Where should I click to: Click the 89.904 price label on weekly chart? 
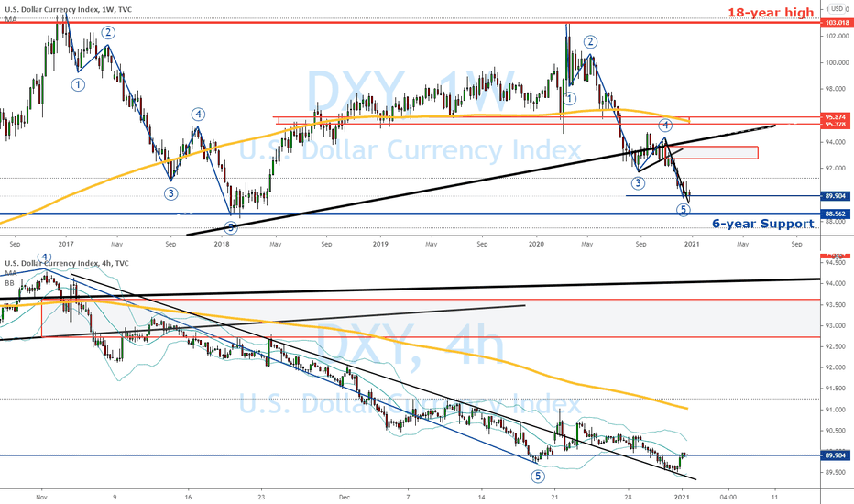tap(836, 195)
